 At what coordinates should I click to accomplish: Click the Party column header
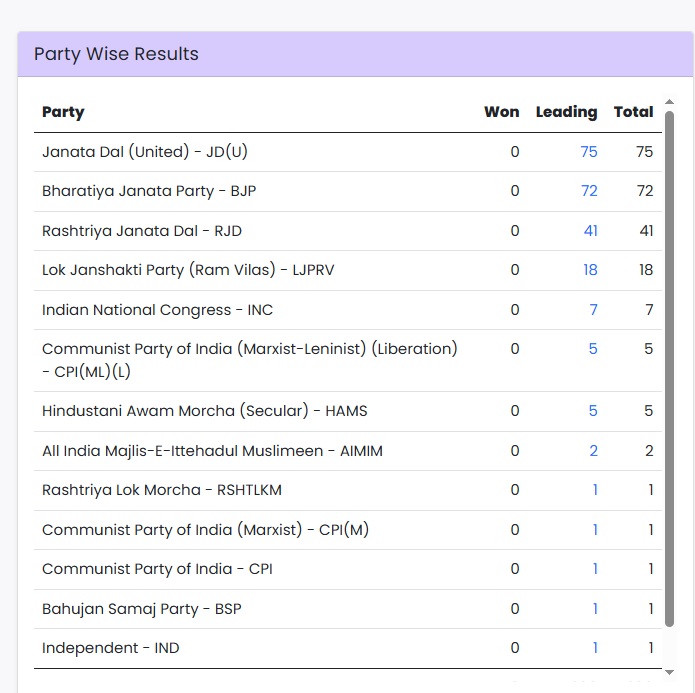click(x=63, y=112)
